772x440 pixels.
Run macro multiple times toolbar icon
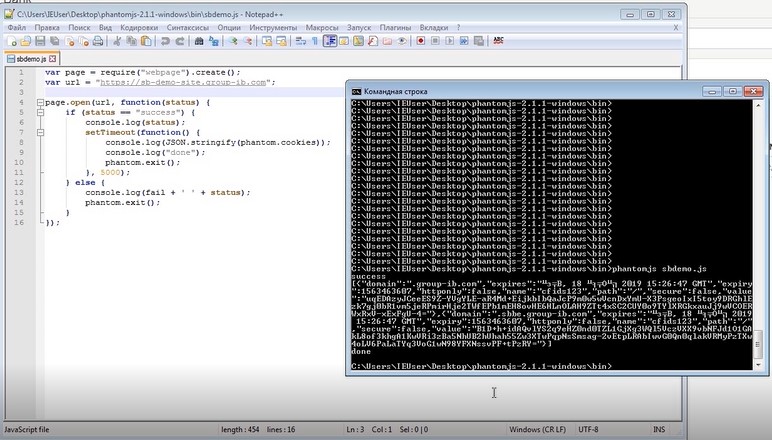coord(464,41)
